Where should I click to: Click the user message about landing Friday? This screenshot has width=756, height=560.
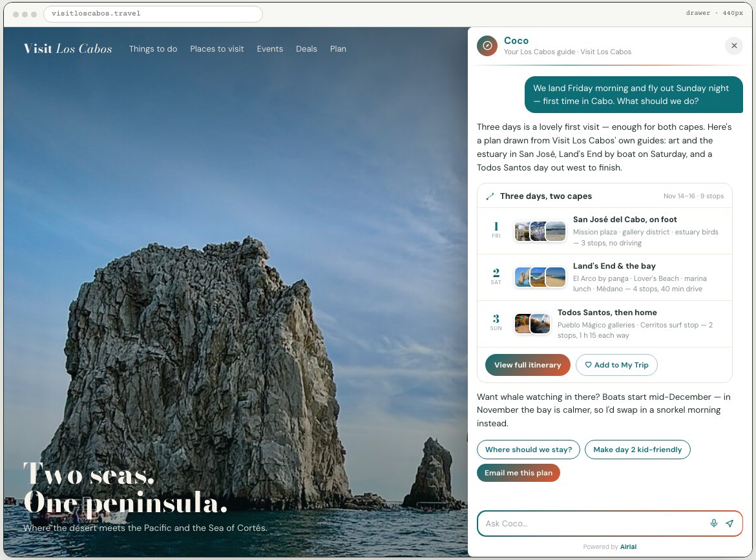click(x=633, y=94)
